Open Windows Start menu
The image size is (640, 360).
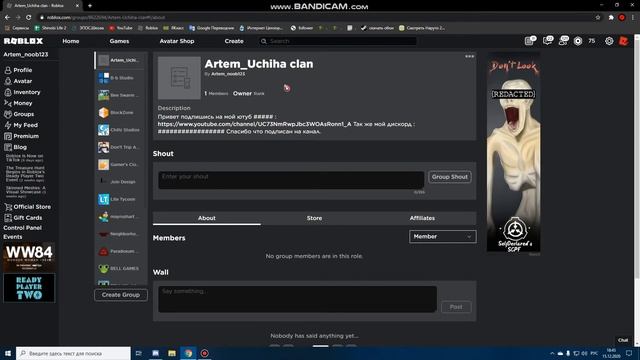pos(8,353)
